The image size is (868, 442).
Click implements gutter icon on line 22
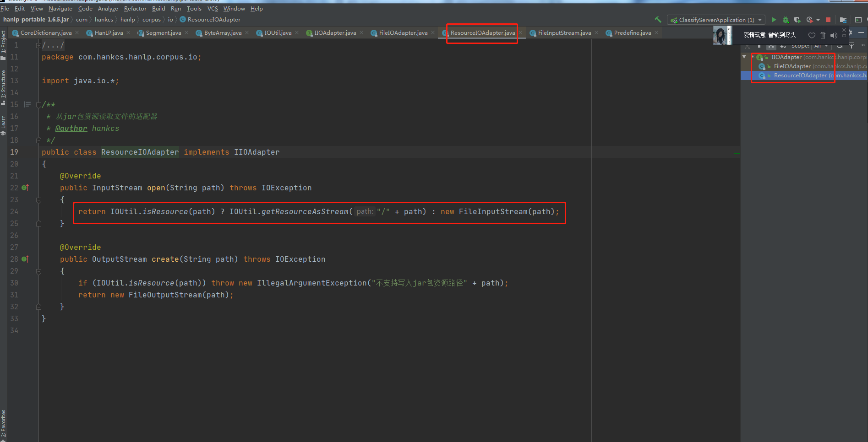[x=25, y=188]
